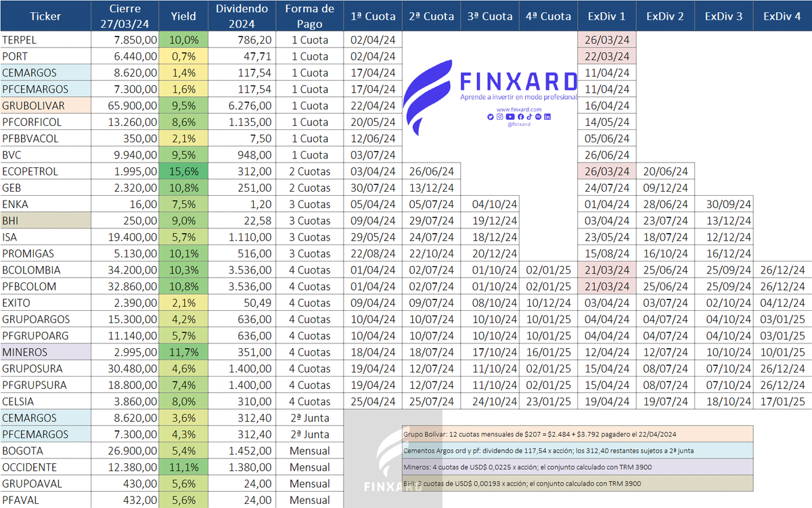Click the LinkedIn icon under the Finxard logo
Image resolution: width=812 pixels, height=508 pixels.
(547, 117)
